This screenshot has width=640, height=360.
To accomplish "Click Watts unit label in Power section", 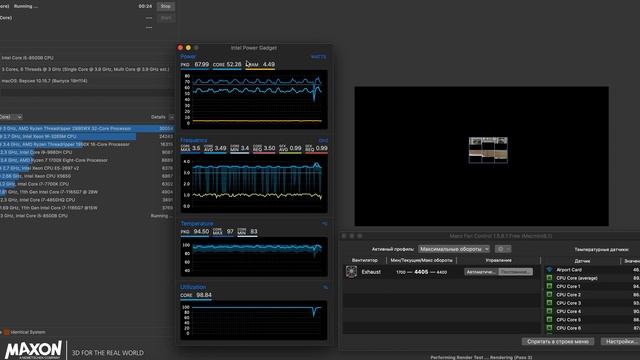I will pyautogui.click(x=318, y=57).
